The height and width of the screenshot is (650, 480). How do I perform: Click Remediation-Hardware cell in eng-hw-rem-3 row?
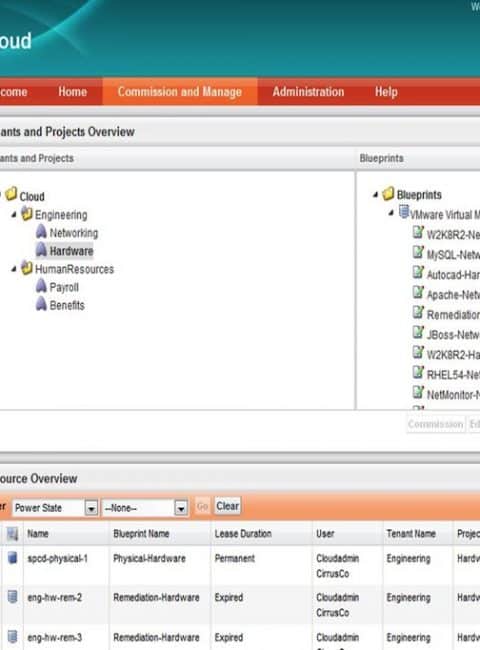(156, 637)
